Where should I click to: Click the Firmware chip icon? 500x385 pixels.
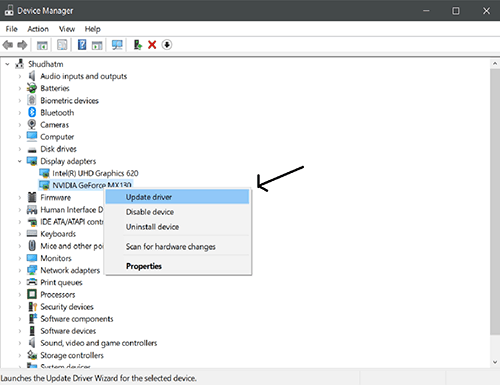32,197
